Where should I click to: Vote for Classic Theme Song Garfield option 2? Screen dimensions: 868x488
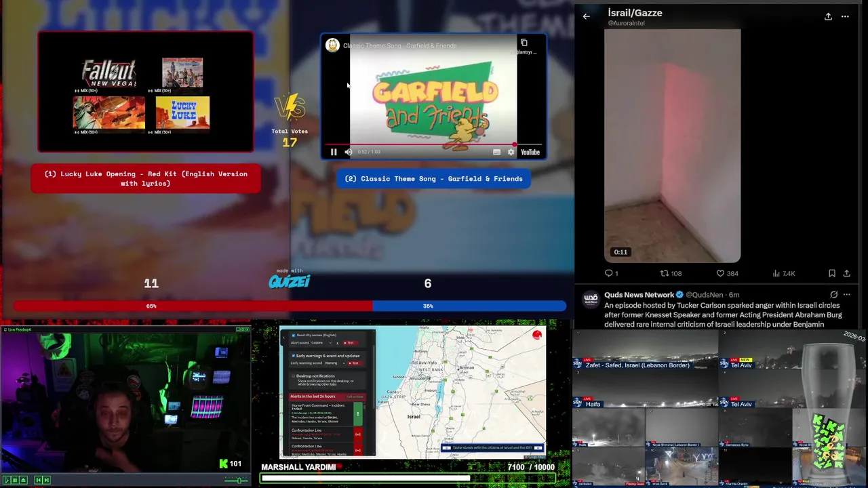point(433,179)
